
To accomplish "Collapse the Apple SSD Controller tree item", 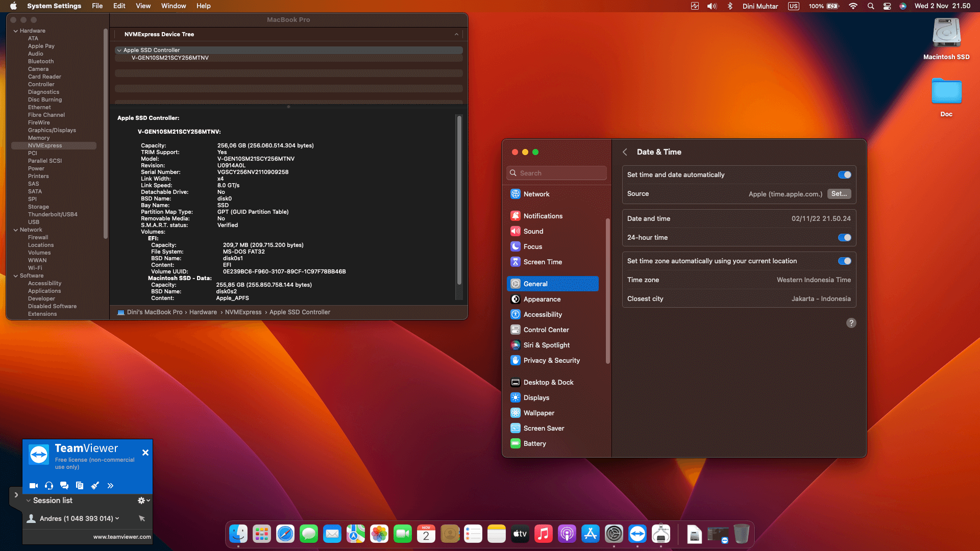I will pyautogui.click(x=118, y=50).
